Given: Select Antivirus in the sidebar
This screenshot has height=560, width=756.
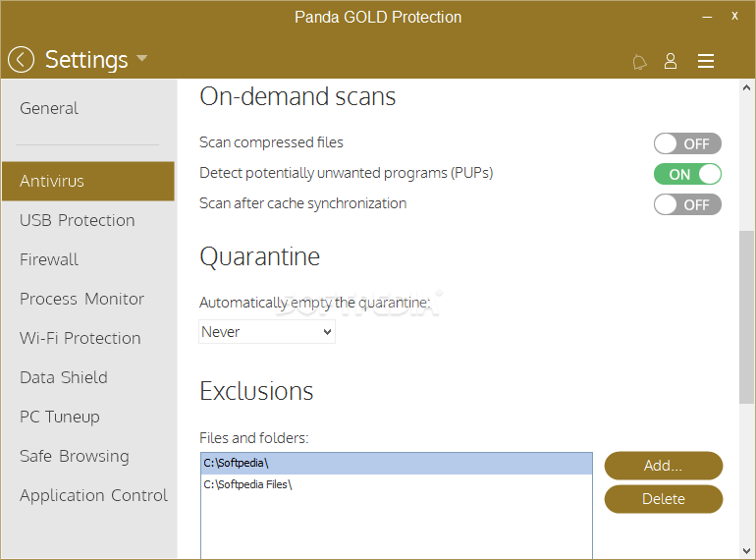Looking at the screenshot, I should pos(87,181).
